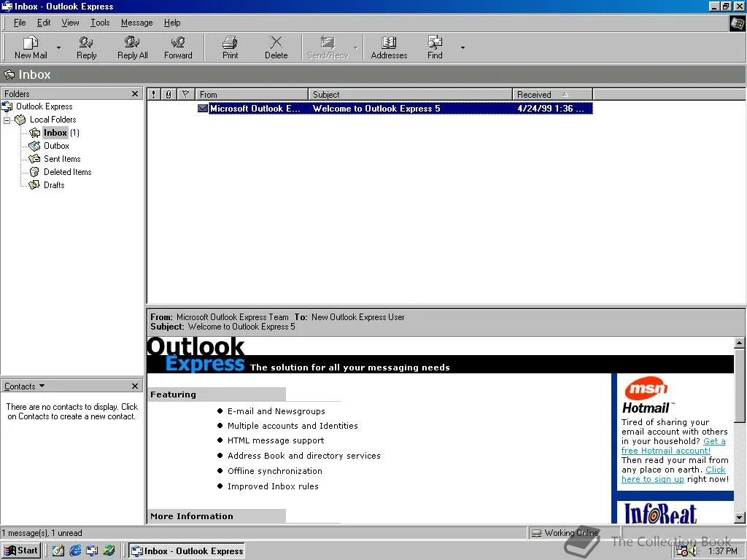Close the Contacts pane
Viewport: 747px width, 560px height.
(x=135, y=386)
